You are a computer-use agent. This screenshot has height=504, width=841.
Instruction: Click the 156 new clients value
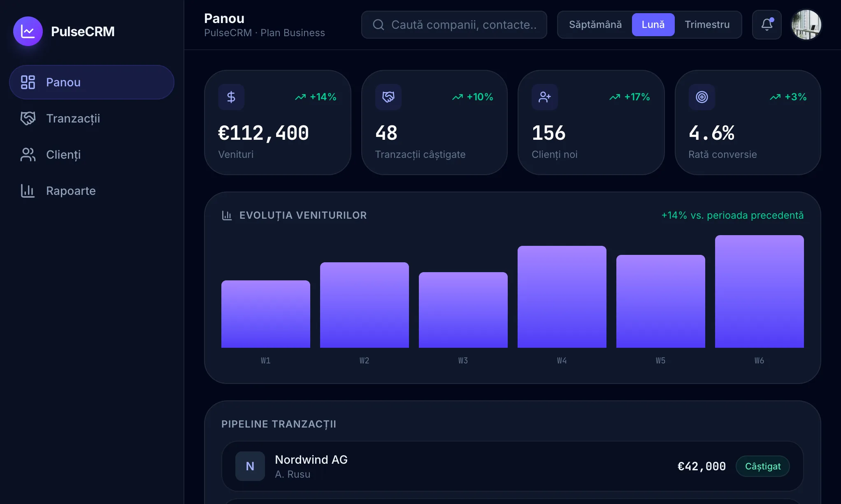[548, 133]
